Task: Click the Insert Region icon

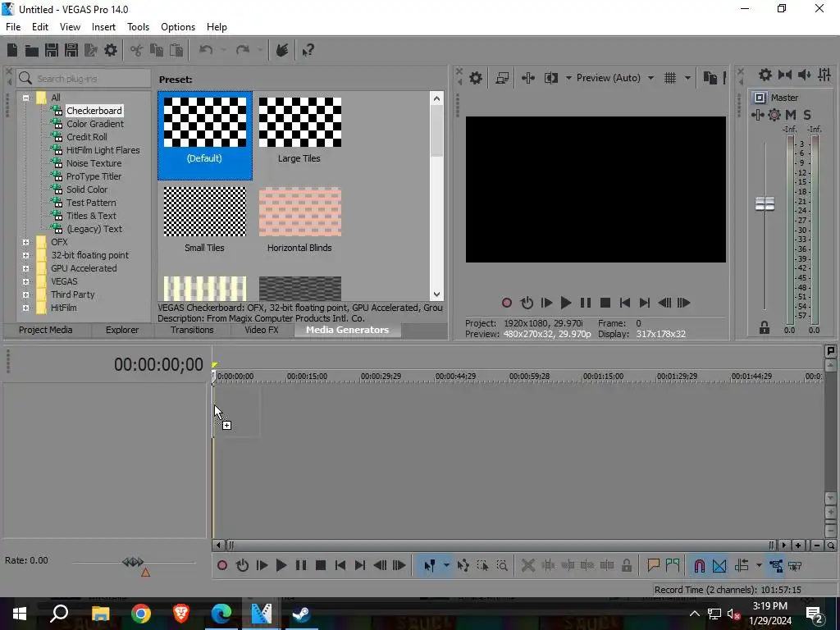Action: [673, 565]
